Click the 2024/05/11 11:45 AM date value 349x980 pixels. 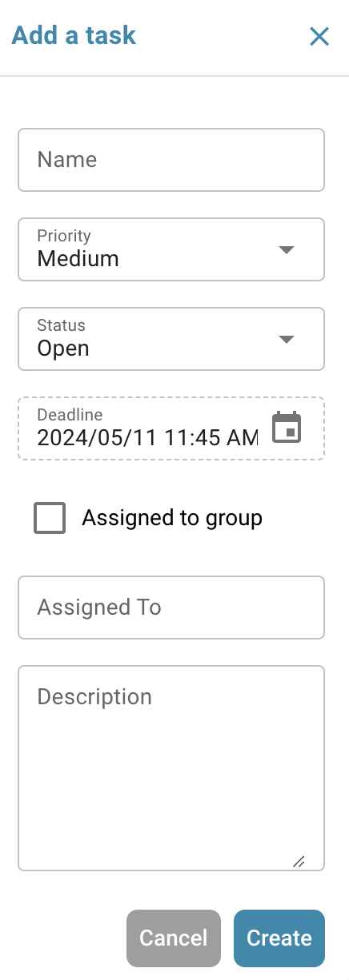coord(148,438)
